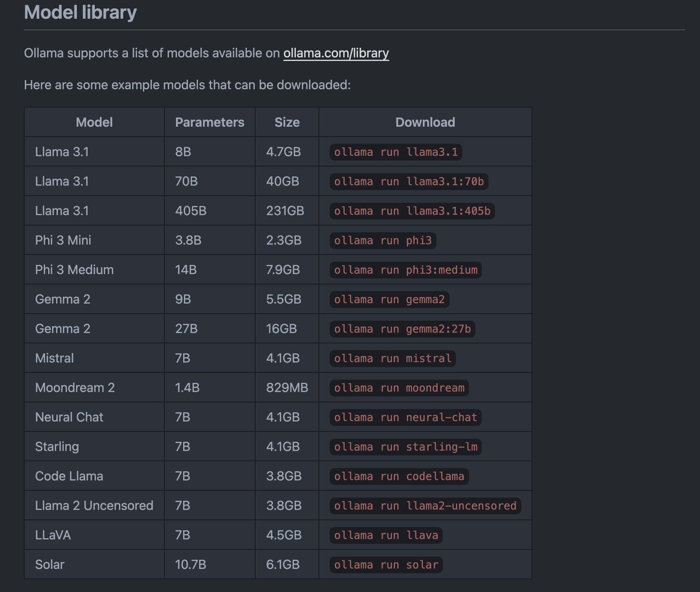Click the Mistral model name
The image size is (700, 592).
click(55, 358)
